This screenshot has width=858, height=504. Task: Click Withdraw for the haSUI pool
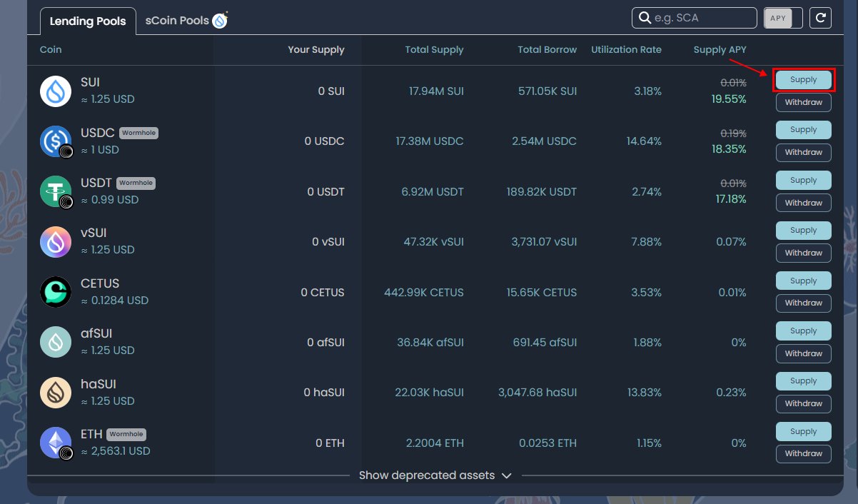(x=803, y=404)
